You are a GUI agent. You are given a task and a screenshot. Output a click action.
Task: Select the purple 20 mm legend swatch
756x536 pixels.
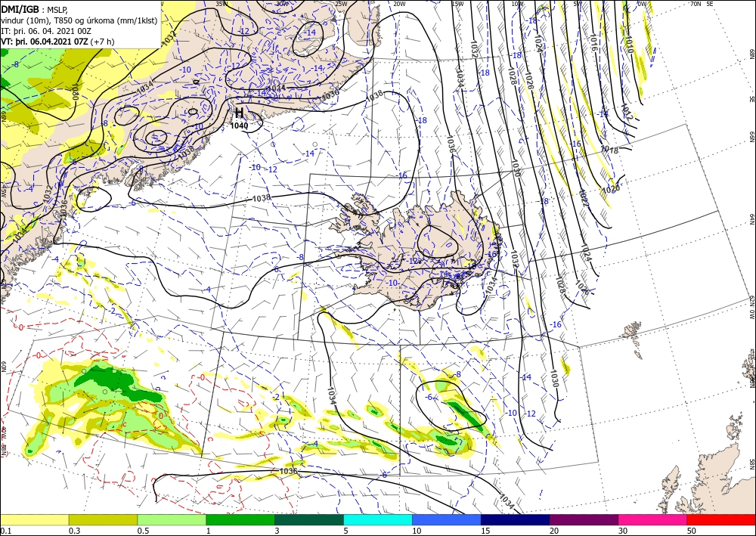(x=584, y=519)
